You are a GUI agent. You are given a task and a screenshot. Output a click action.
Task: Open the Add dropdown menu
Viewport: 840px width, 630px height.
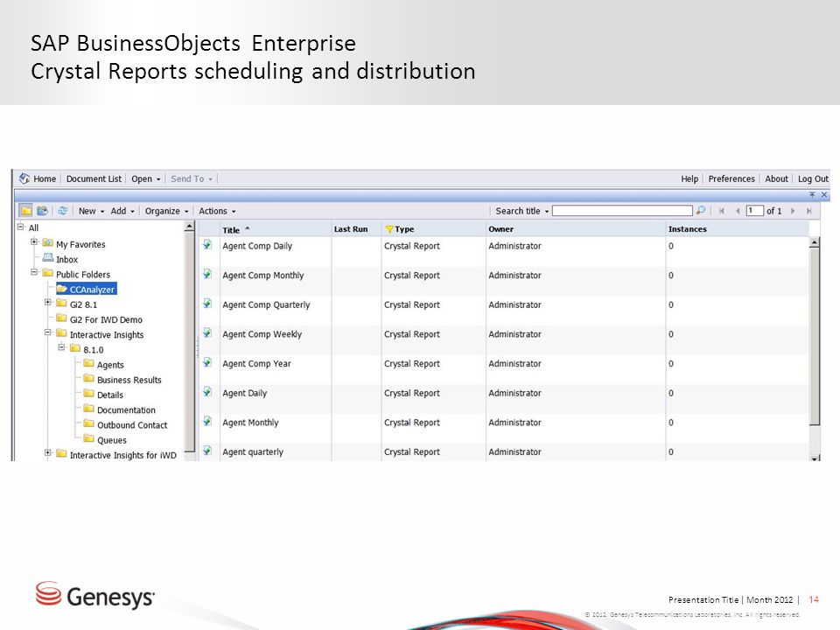click(x=122, y=211)
